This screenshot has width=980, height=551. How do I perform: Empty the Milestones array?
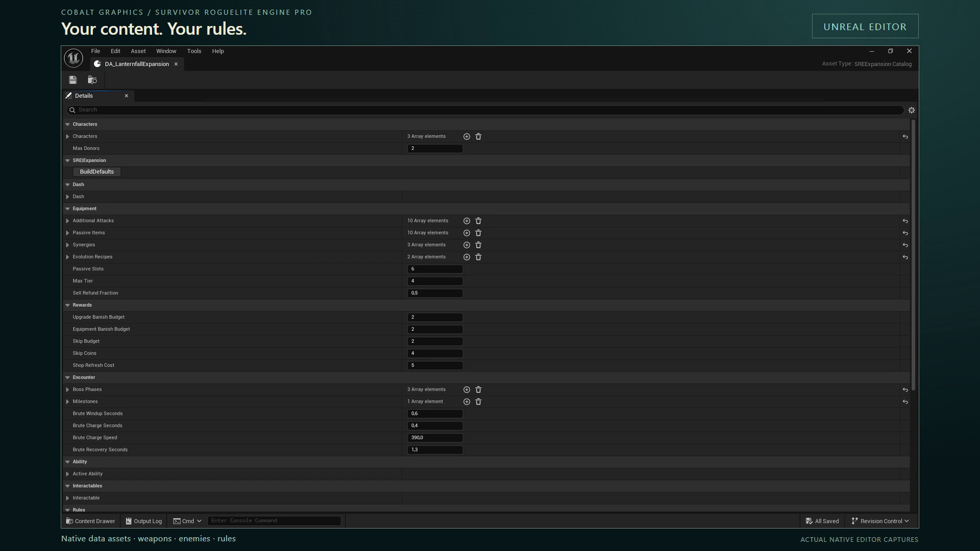(x=478, y=402)
